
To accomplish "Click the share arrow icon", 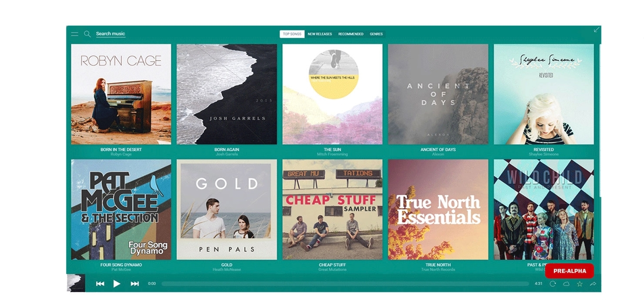I will pos(593,284).
